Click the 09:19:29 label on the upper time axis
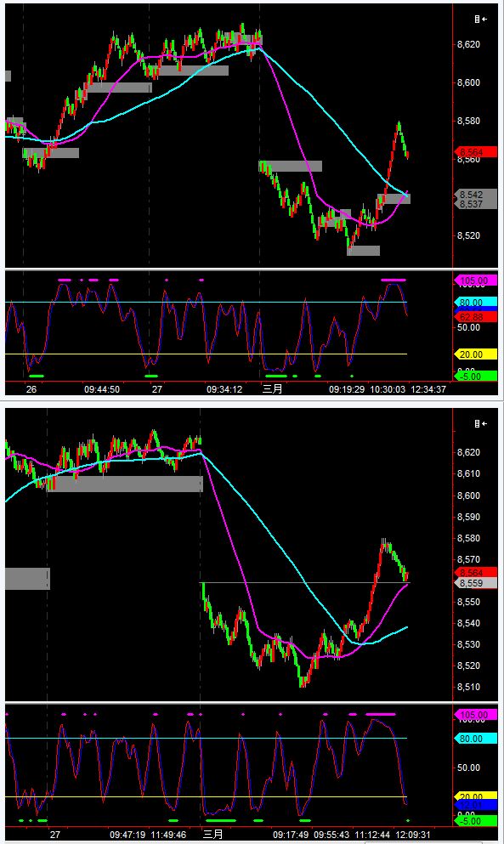504x844 pixels. (348, 389)
